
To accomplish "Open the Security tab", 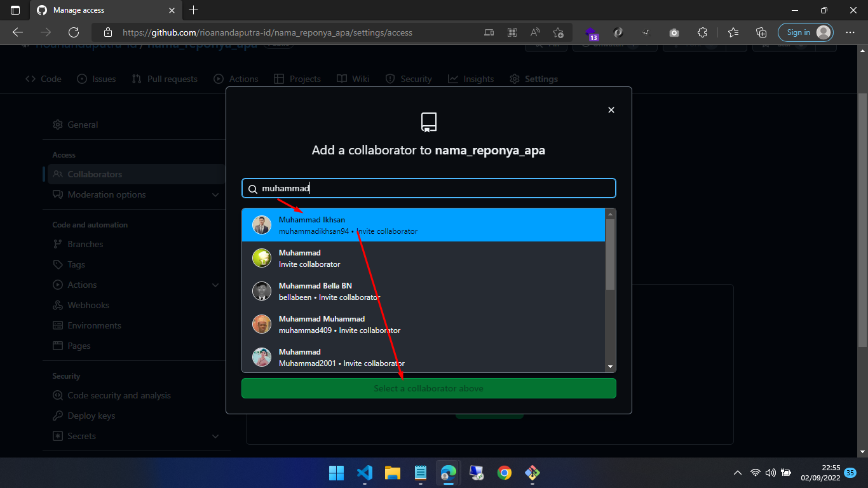I will pyautogui.click(x=409, y=79).
